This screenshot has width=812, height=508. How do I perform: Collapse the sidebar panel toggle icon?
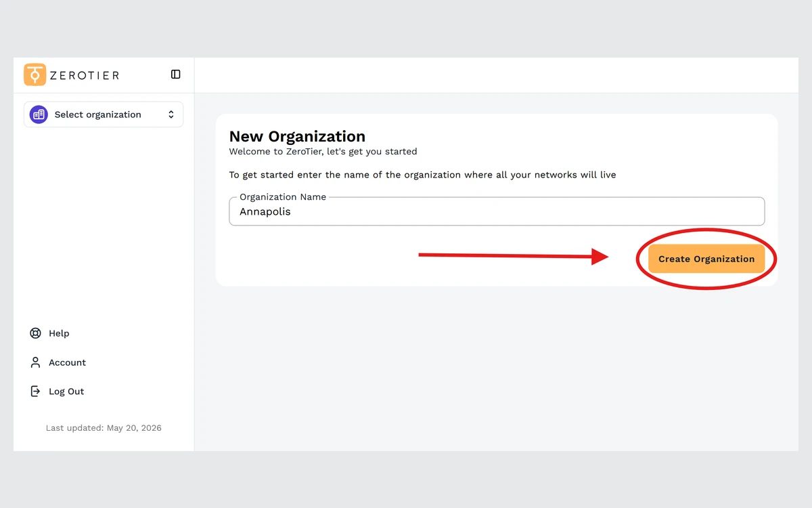(x=176, y=75)
